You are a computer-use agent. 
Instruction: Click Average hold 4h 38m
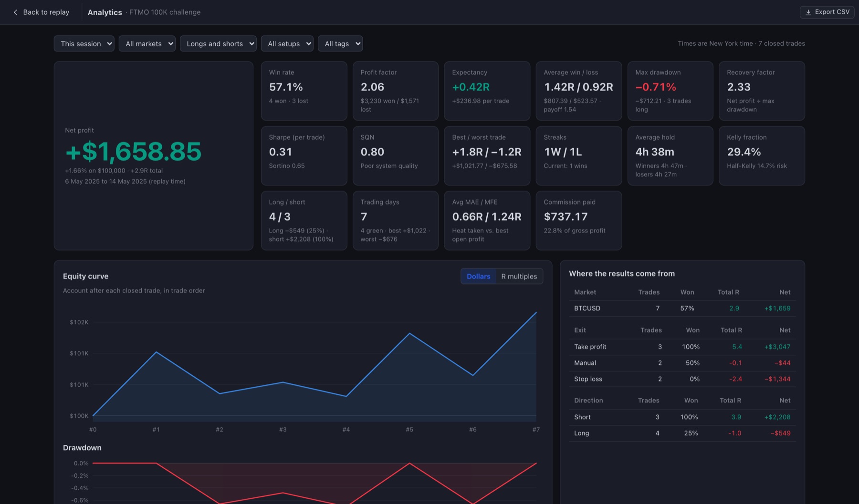(655, 152)
